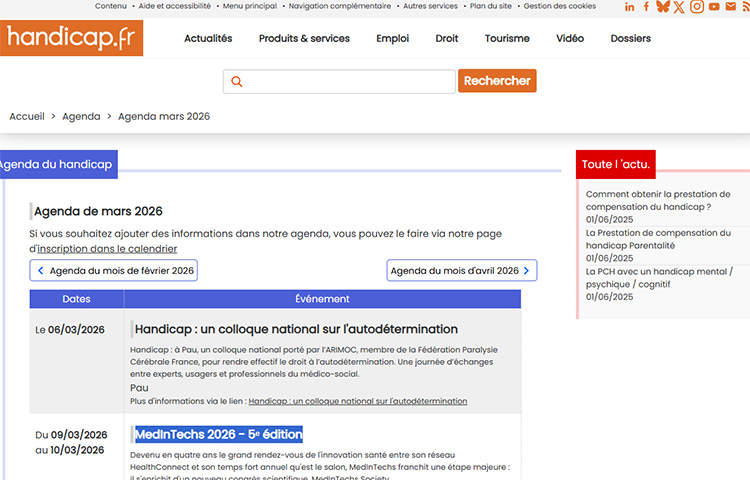Viewport: 750px width, 480px height.
Task: Click the X (Twitter) icon
Action: pyautogui.click(x=679, y=7)
